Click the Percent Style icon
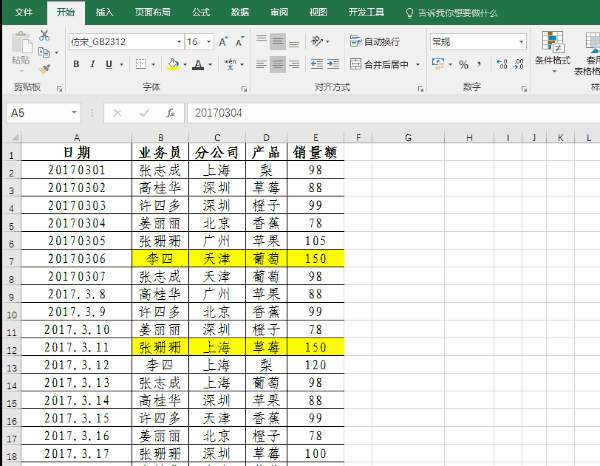The image size is (600, 466). point(463,64)
